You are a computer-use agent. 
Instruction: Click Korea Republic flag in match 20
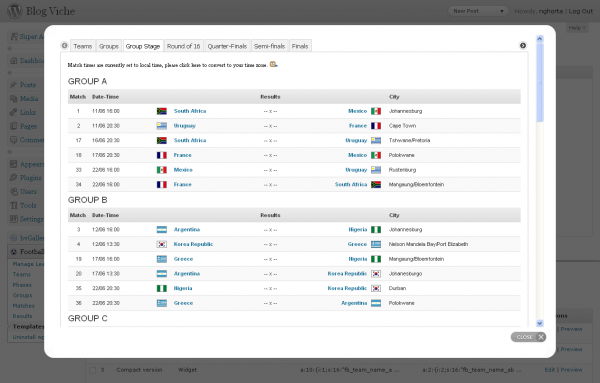pos(376,274)
